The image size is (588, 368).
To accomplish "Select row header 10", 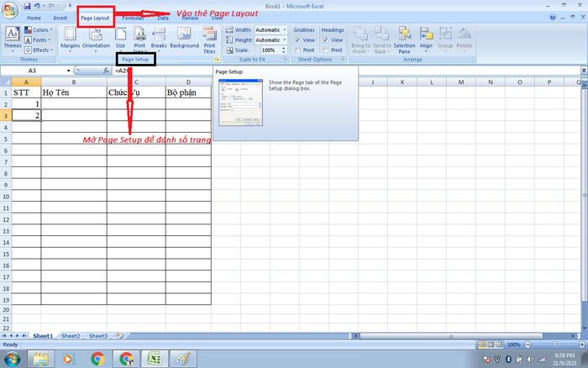I will click(6, 197).
